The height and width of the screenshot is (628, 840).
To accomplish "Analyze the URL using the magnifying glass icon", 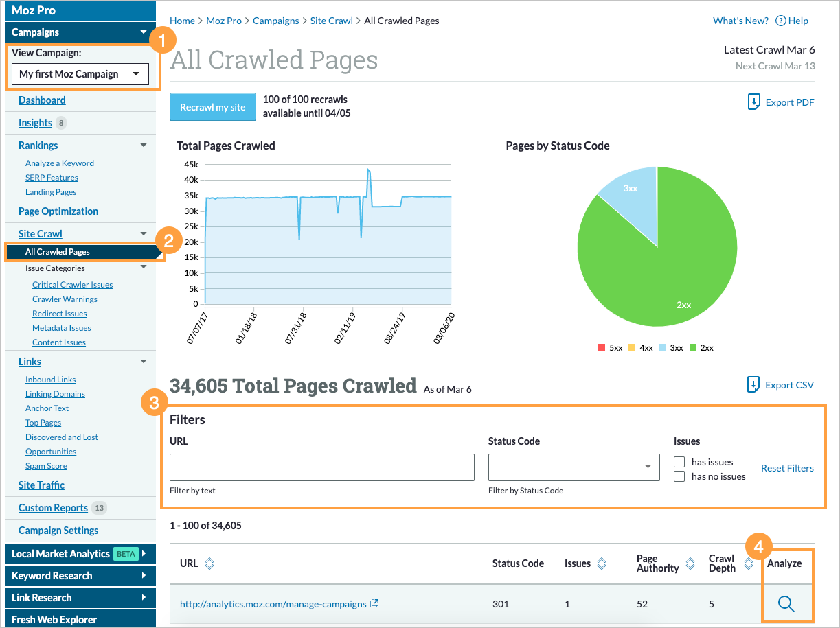I will [786, 604].
